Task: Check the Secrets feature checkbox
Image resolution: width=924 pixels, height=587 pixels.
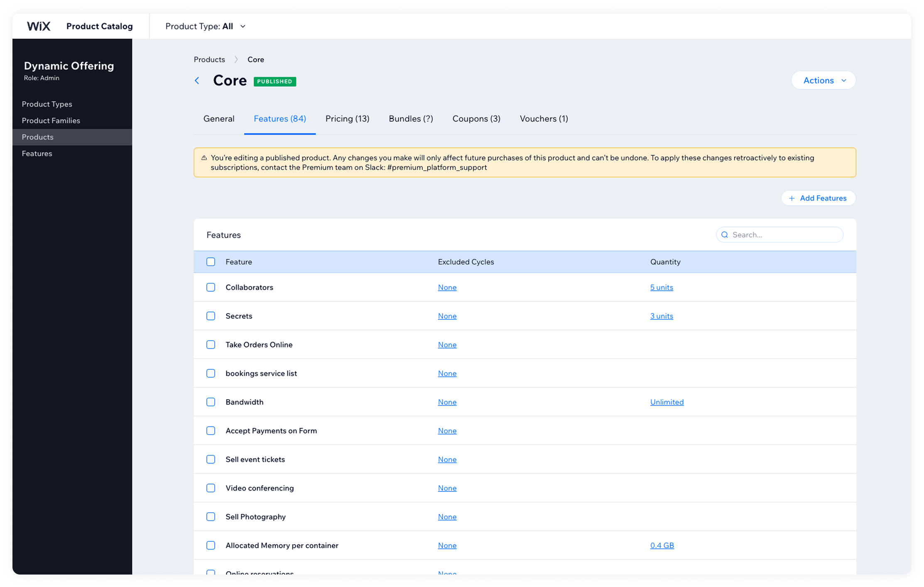Action: coord(211,316)
